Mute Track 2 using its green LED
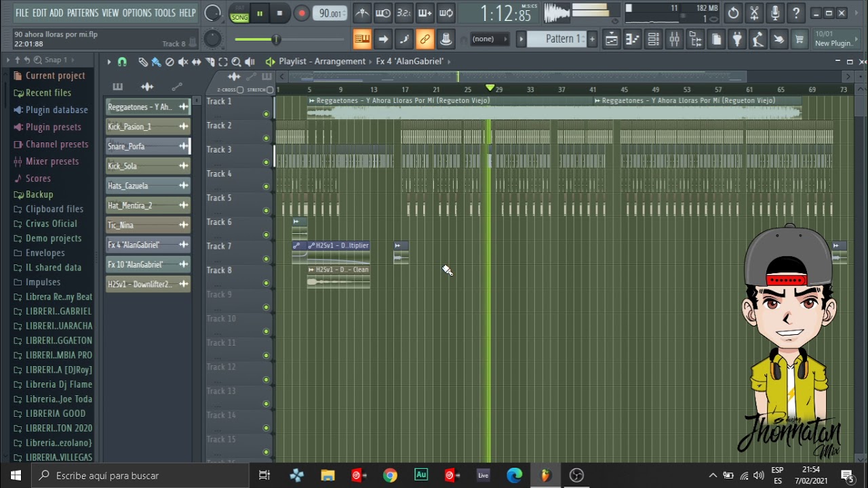The height and width of the screenshot is (488, 868). [266, 138]
